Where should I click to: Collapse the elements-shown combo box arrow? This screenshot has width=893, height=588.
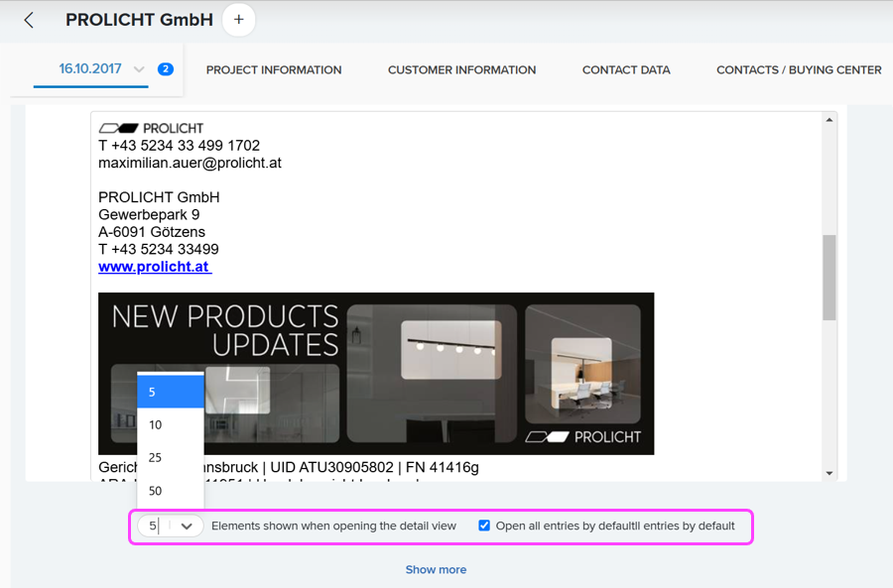(187, 527)
